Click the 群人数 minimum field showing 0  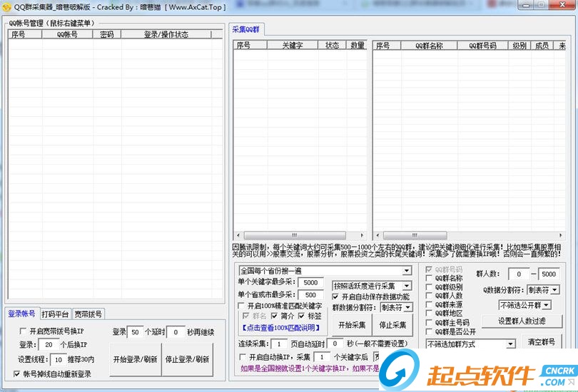tap(519, 274)
